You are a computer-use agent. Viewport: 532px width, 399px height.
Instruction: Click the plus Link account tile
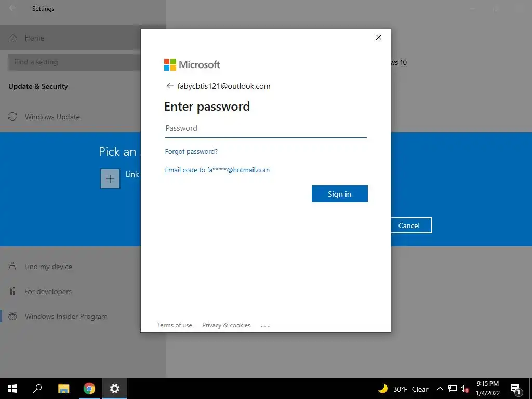110,179
